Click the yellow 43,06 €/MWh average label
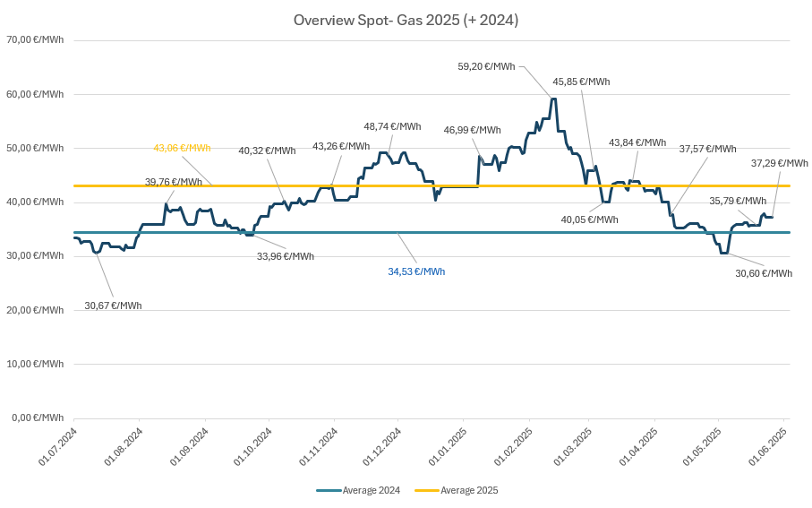 (182, 148)
